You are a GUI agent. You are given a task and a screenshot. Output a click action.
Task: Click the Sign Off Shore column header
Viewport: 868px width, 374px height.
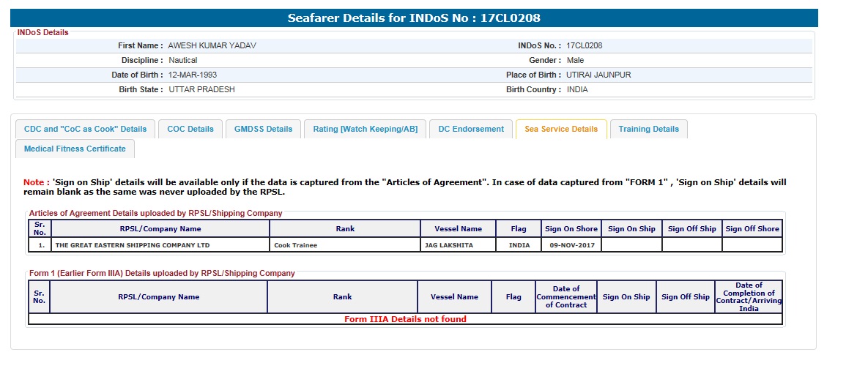pos(752,228)
